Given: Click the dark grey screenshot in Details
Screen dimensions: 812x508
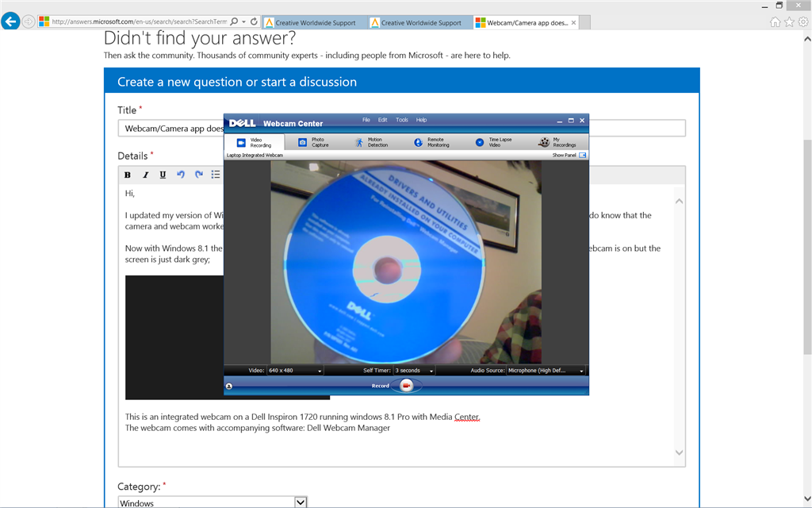Looking at the screenshot, I should coord(174,337).
